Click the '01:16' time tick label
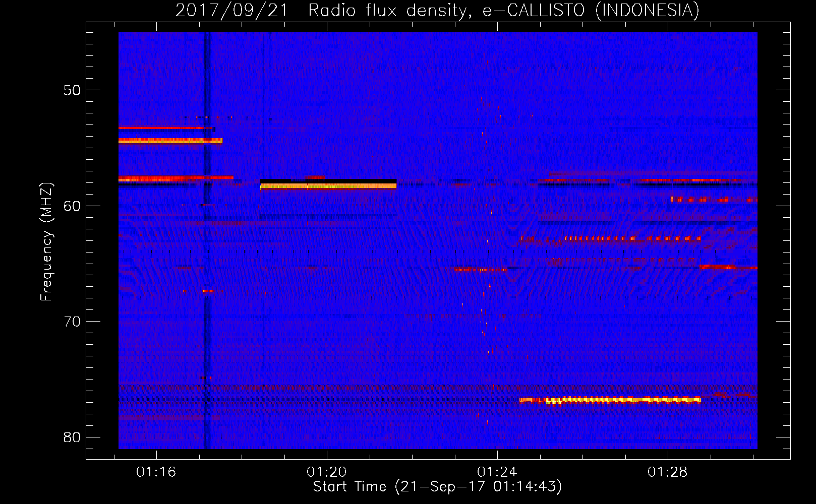 coord(156,472)
